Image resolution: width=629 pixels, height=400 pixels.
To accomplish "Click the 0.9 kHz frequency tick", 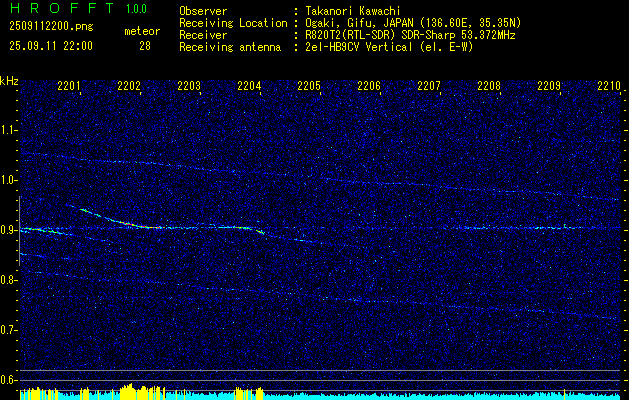I will (x=9, y=230).
